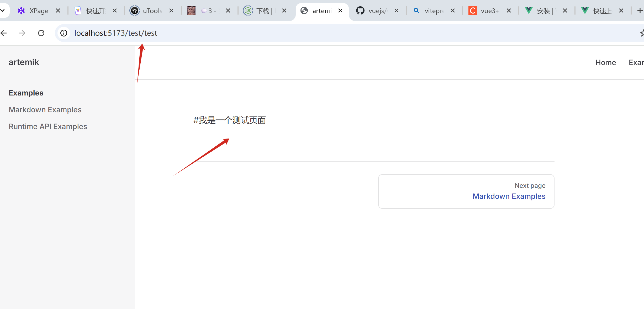Click the GitHub favicon on the vuejs tab
The image size is (644, 309).
361,10
